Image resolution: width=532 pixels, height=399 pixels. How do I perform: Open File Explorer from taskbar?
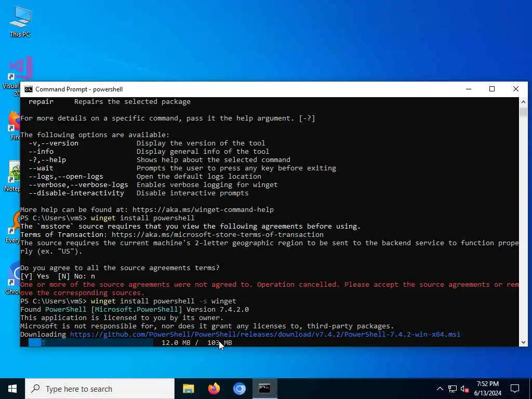[x=188, y=389]
